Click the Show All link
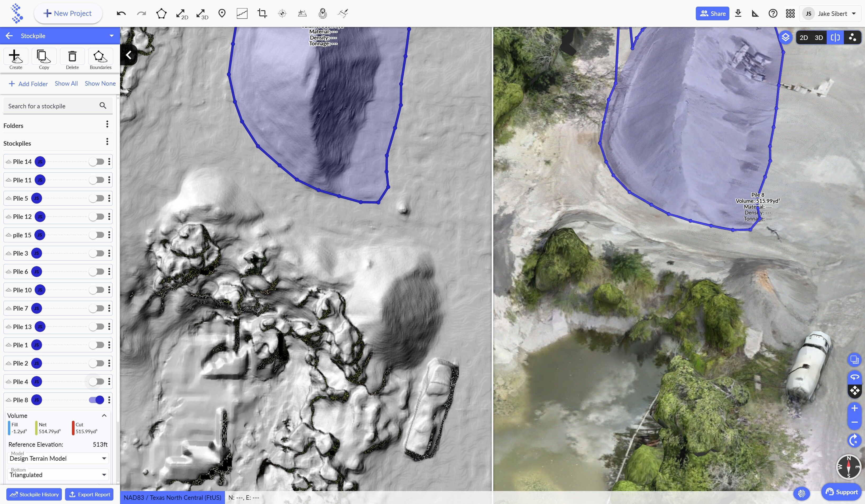This screenshot has width=865, height=504. 66,83
